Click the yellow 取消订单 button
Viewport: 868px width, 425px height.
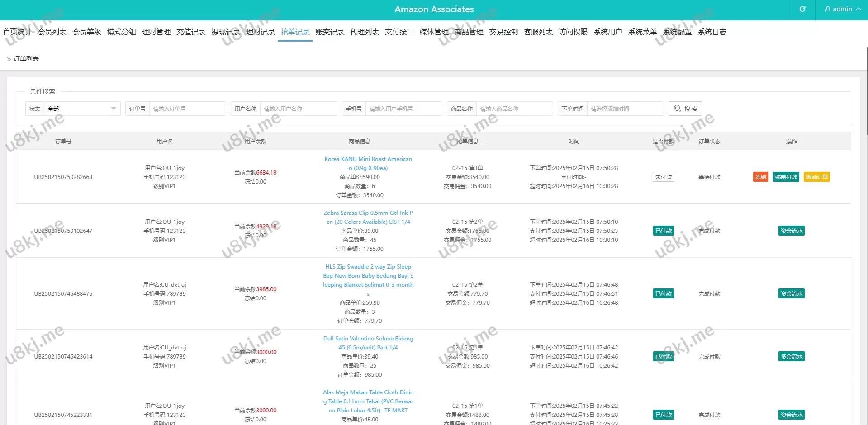(816, 177)
